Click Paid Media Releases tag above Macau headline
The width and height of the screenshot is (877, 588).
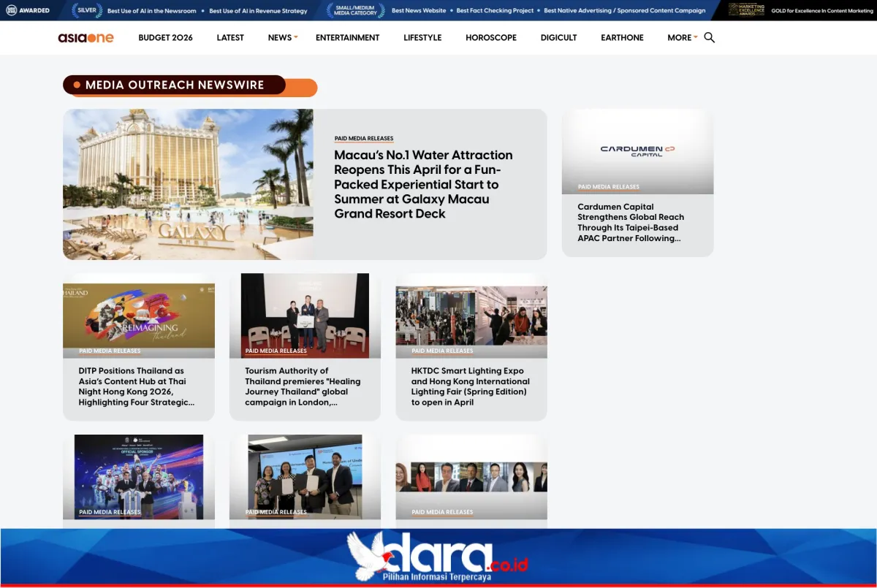(364, 138)
